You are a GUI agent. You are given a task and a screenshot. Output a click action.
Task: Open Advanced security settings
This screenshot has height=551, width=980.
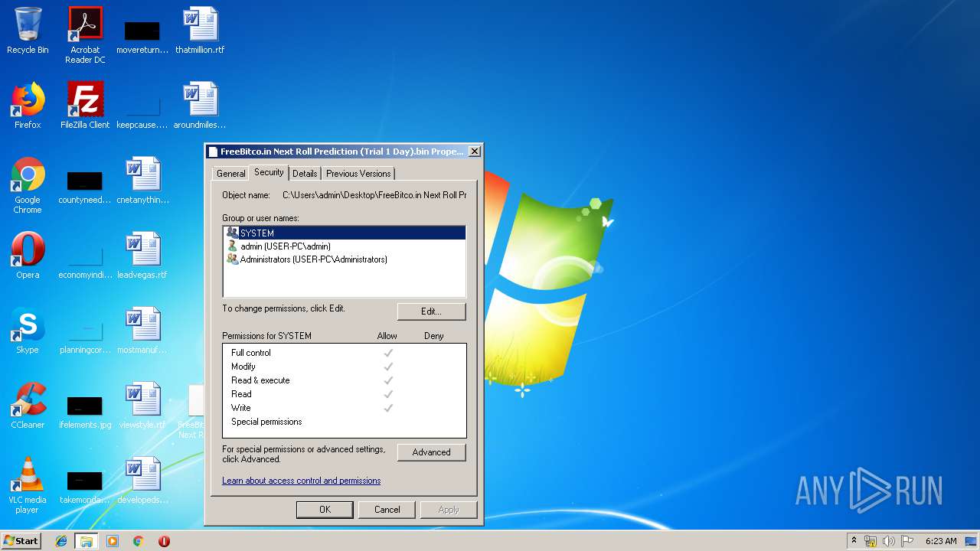431,452
